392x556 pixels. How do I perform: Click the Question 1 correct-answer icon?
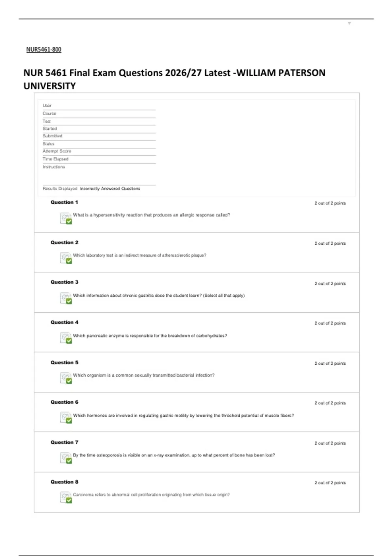coord(66,218)
